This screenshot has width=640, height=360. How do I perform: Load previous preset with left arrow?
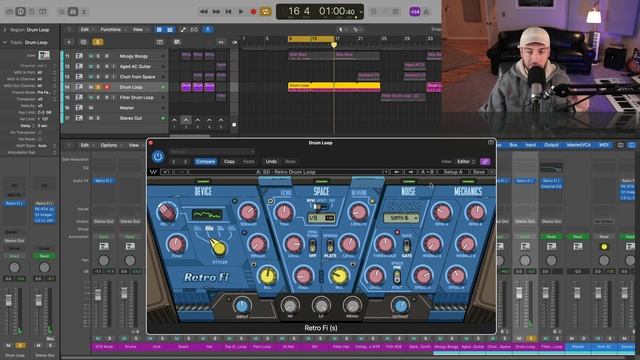[x=174, y=162]
